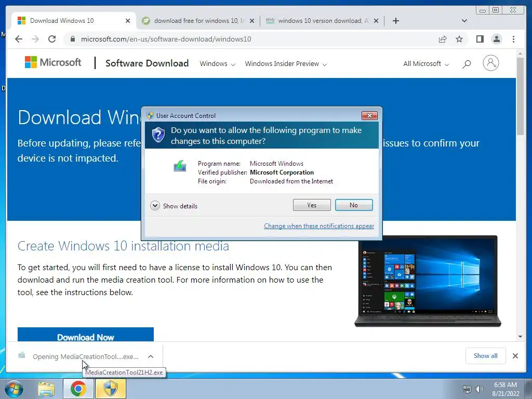Screen dimensions: 532x399
Task: Click the 'Create Windows 10 installation media' heading
Action: (x=123, y=246)
